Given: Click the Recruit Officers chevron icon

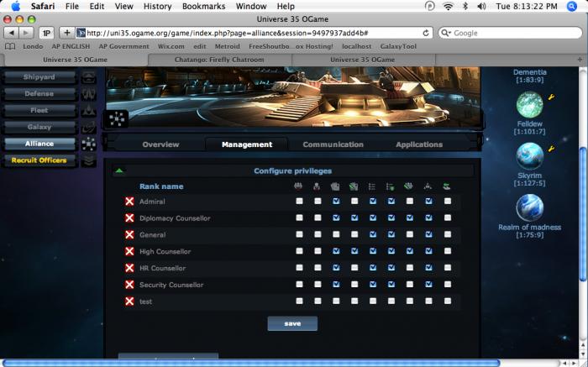Looking at the screenshot, I should (x=89, y=160).
